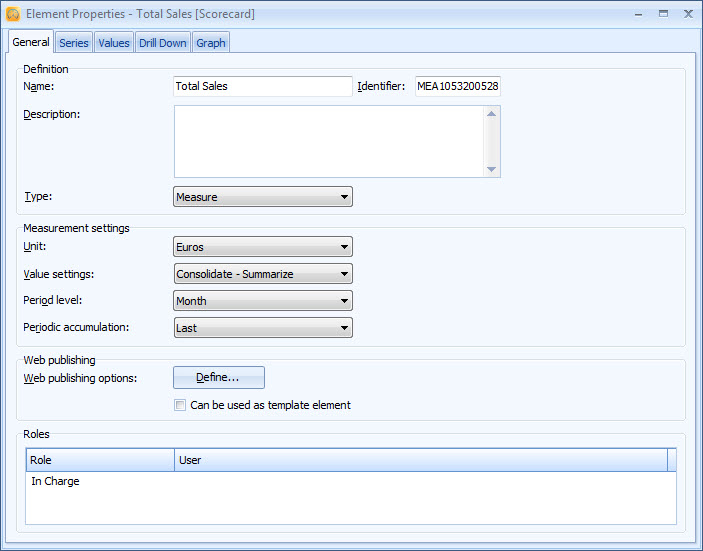Click the Description scrollbar up arrow
703x551 pixels.
(491, 114)
